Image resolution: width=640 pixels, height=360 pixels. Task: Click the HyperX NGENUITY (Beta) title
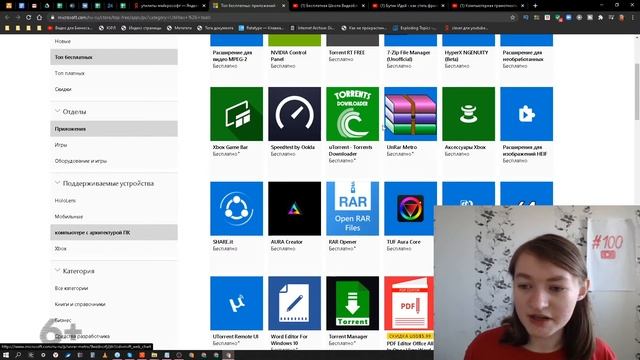click(466, 56)
